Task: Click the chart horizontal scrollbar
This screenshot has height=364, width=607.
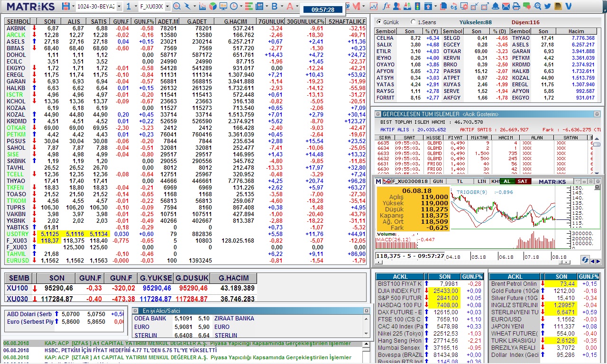Action: click(x=473, y=262)
